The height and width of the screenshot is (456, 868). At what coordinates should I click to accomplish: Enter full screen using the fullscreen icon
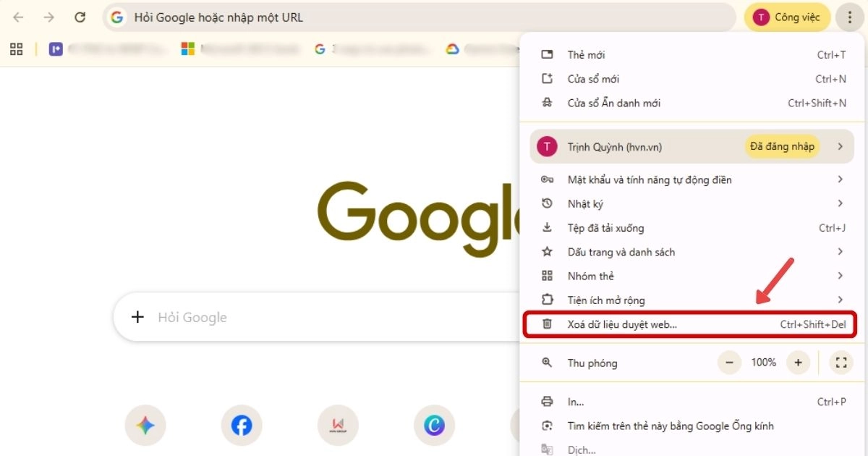point(841,363)
